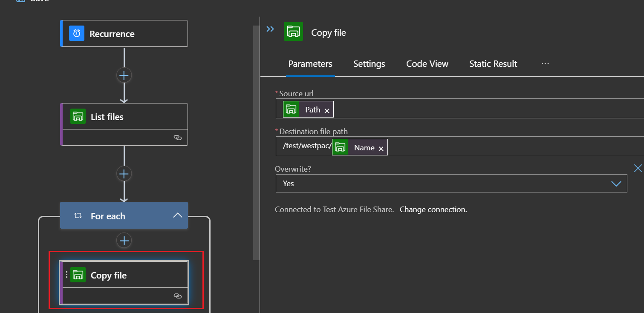Switch to the Settings tab
Image resolution: width=644 pixels, height=313 pixels.
[x=369, y=63]
